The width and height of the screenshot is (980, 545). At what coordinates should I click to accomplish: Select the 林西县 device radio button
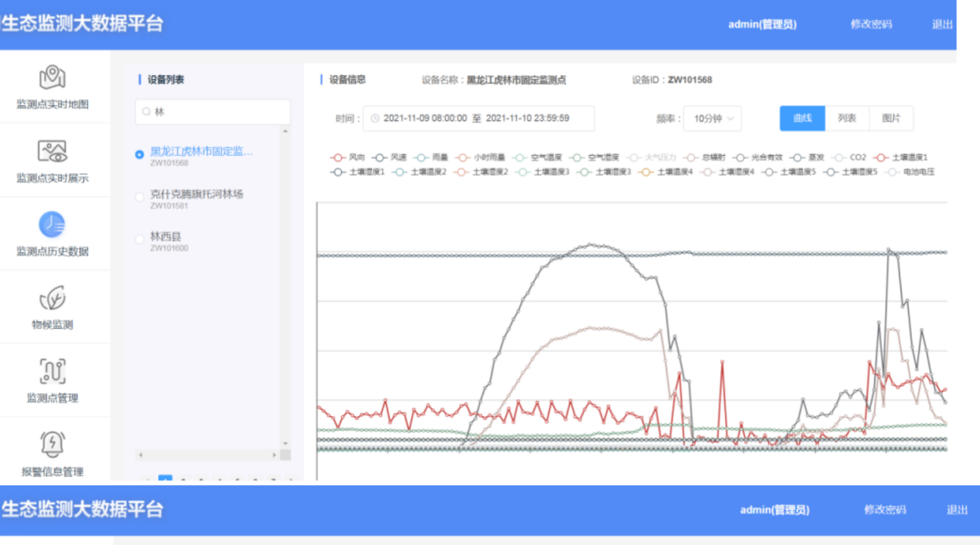139,239
